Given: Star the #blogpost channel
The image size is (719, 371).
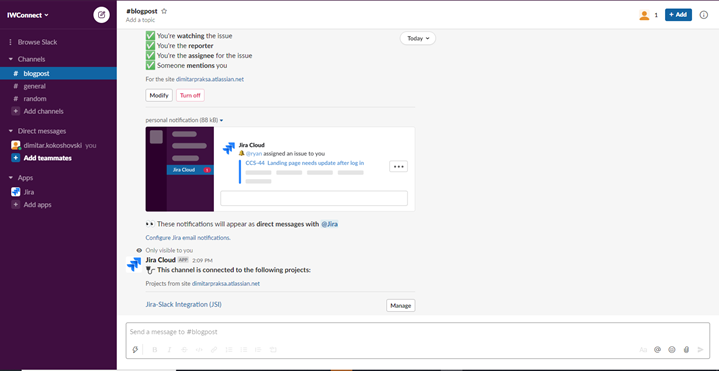Looking at the screenshot, I should (x=164, y=11).
